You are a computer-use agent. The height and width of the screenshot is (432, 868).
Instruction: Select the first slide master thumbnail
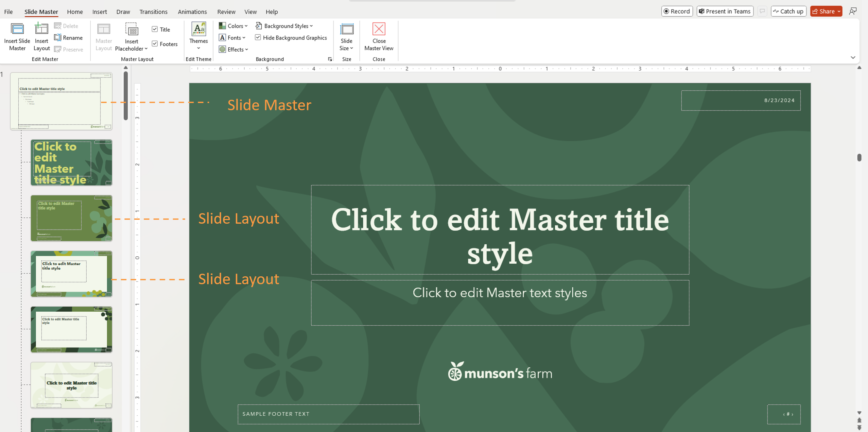pyautogui.click(x=62, y=100)
